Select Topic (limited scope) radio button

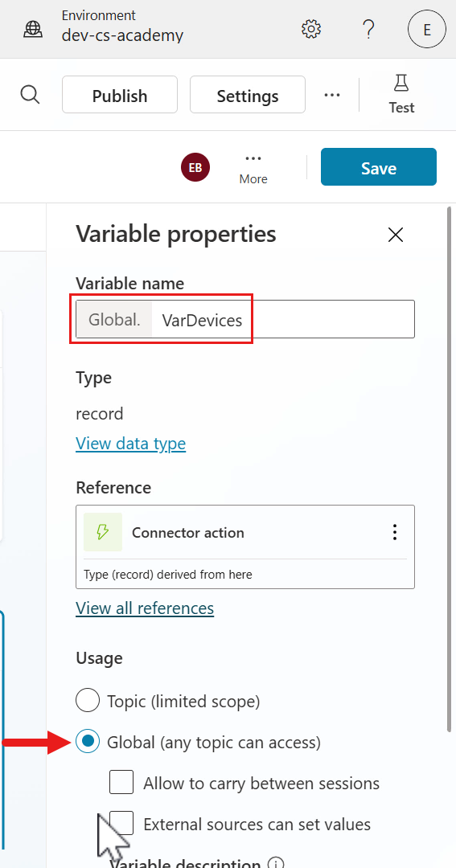88,700
